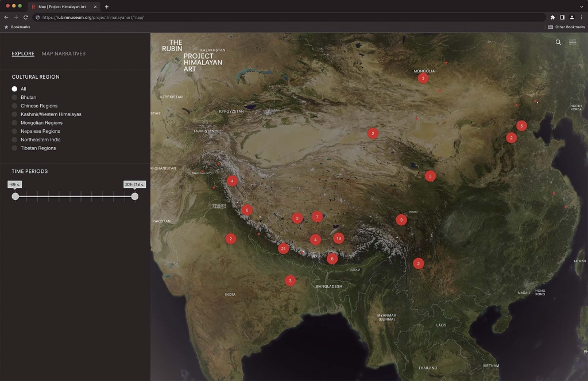Open the browser three-dot menu
The image size is (588, 381).
coord(581,17)
